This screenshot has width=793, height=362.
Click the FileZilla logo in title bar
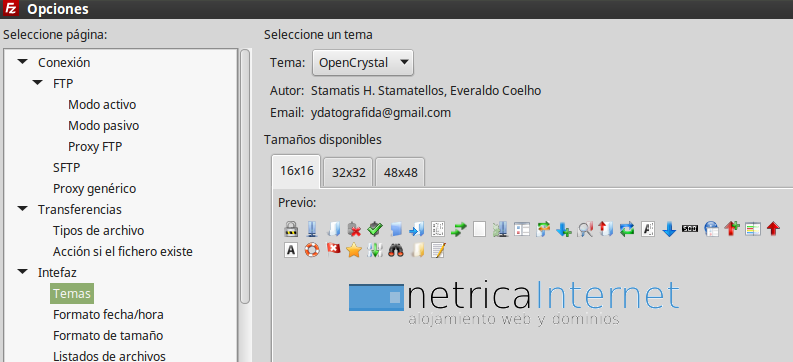coord(11,9)
